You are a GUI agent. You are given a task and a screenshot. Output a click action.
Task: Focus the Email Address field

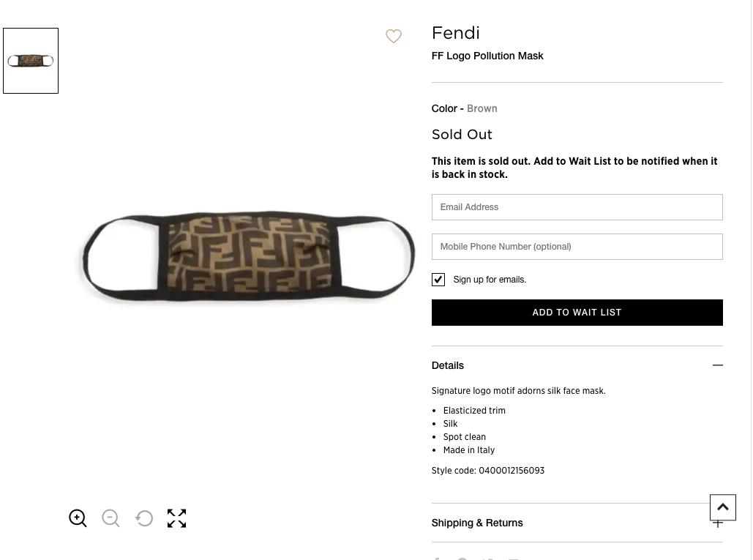[577, 207]
